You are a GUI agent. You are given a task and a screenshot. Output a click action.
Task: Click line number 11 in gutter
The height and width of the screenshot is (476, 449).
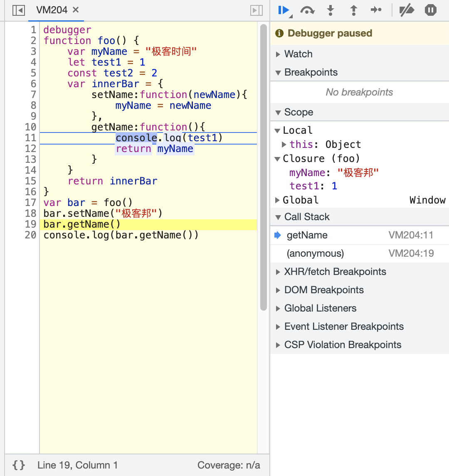31,138
